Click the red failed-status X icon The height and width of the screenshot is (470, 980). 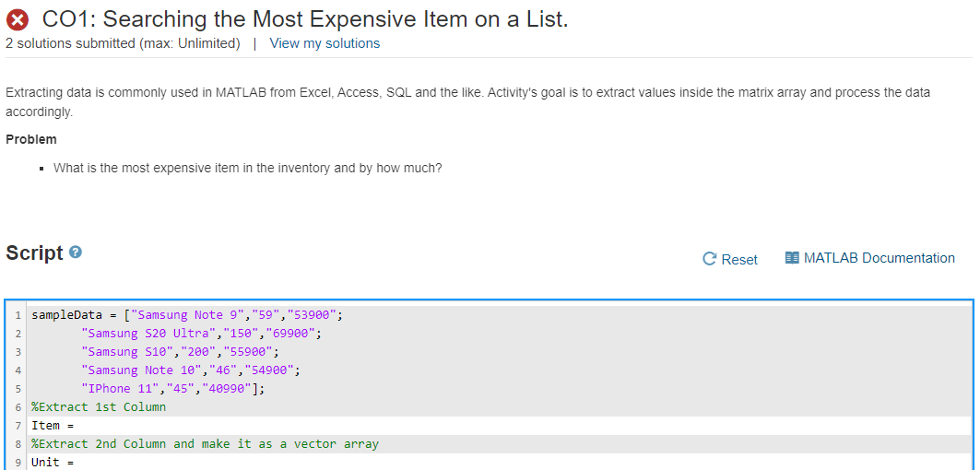[x=18, y=20]
